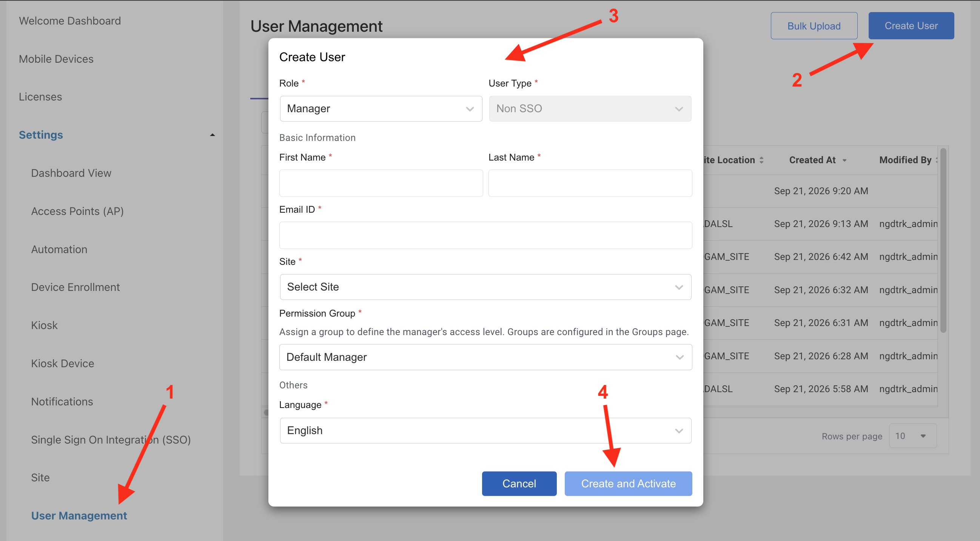The width and height of the screenshot is (980, 541).
Task: Click the Sep 21, 2026 6:28 AM cell
Action: pyautogui.click(x=821, y=356)
